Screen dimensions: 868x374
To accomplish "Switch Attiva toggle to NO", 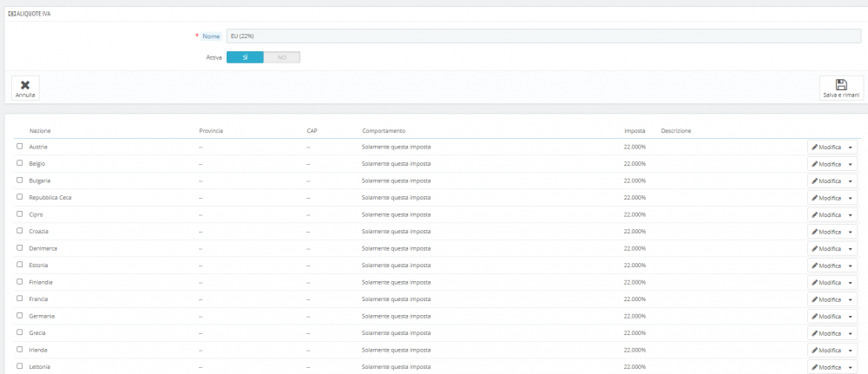I will 282,57.
